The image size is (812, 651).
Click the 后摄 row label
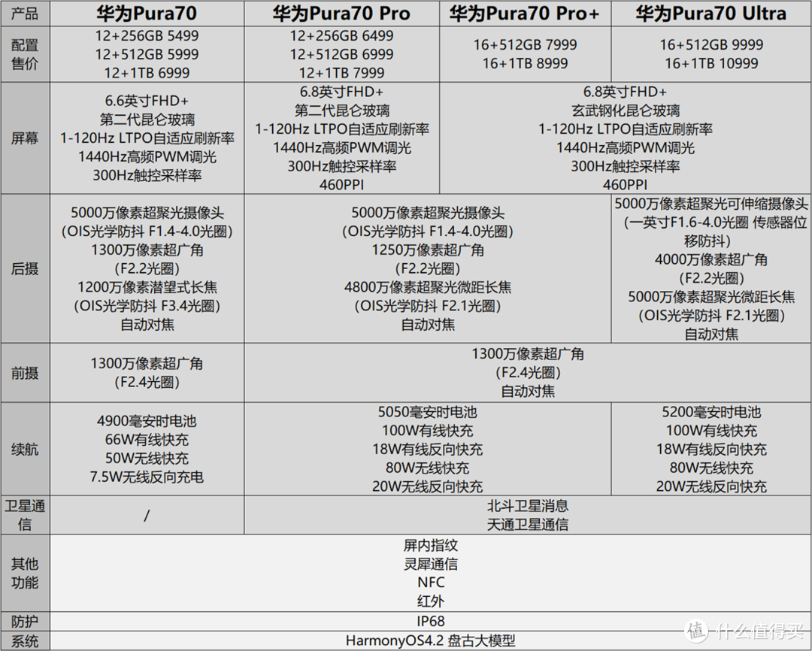point(25,268)
